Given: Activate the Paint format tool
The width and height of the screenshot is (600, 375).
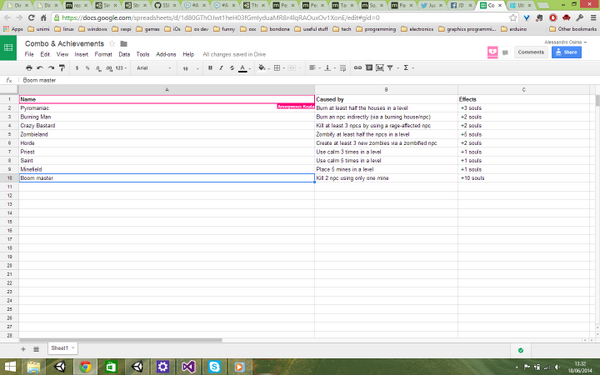Looking at the screenshot, I should click(x=62, y=68).
